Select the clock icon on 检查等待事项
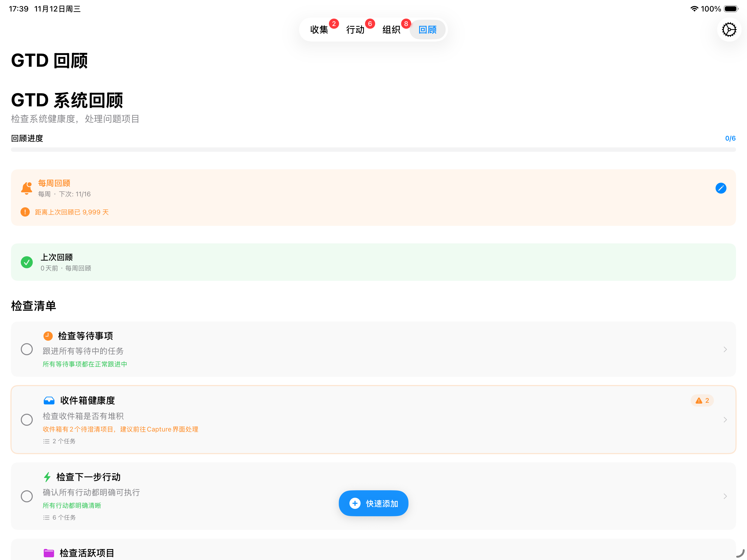 48,336
